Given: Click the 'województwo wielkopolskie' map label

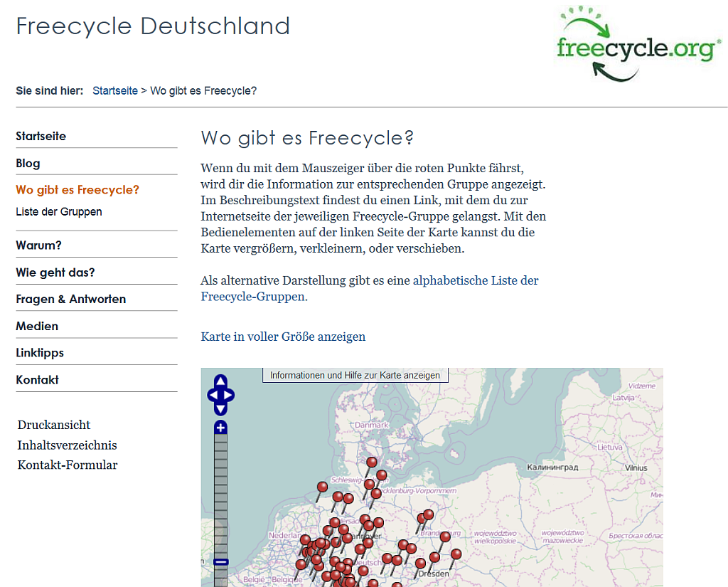Looking at the screenshot, I should pyautogui.click(x=495, y=537).
